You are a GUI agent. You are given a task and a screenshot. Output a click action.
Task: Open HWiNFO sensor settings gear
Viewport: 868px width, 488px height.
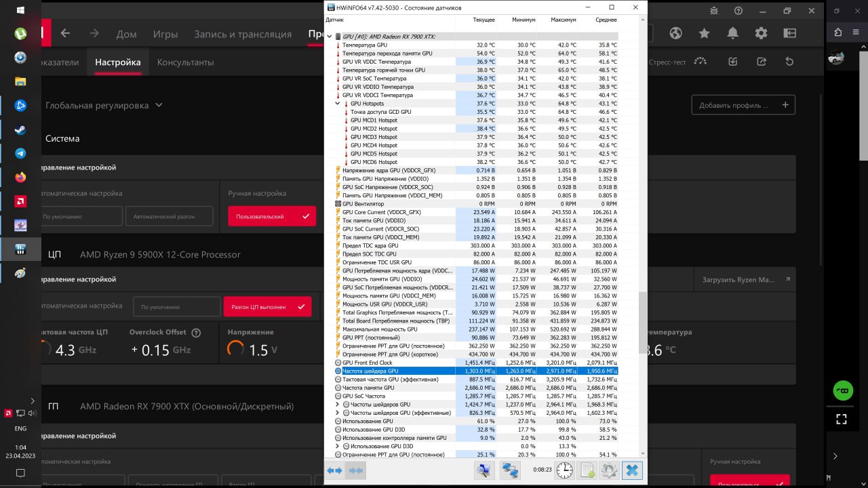click(x=609, y=470)
